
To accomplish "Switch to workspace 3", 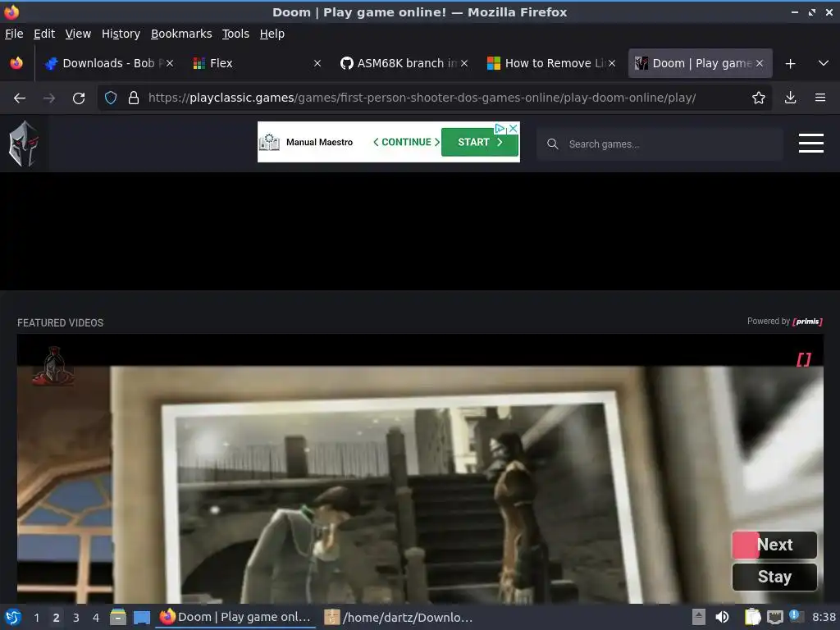I will 76,618.
